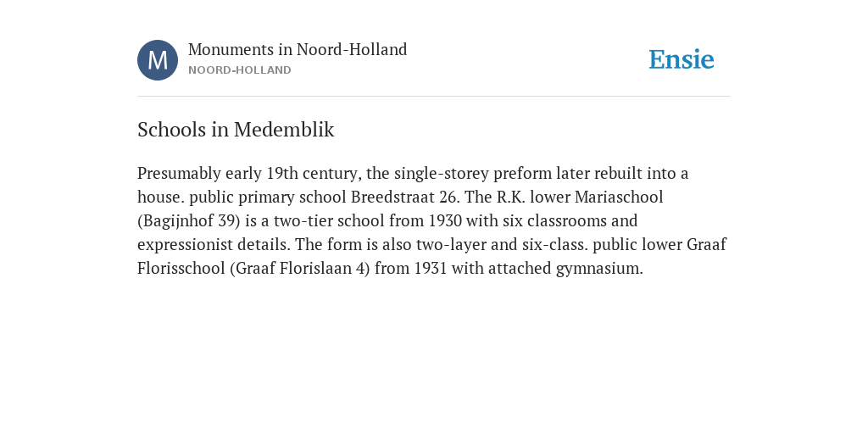Click the Breedstraat 26 address text

point(404,197)
